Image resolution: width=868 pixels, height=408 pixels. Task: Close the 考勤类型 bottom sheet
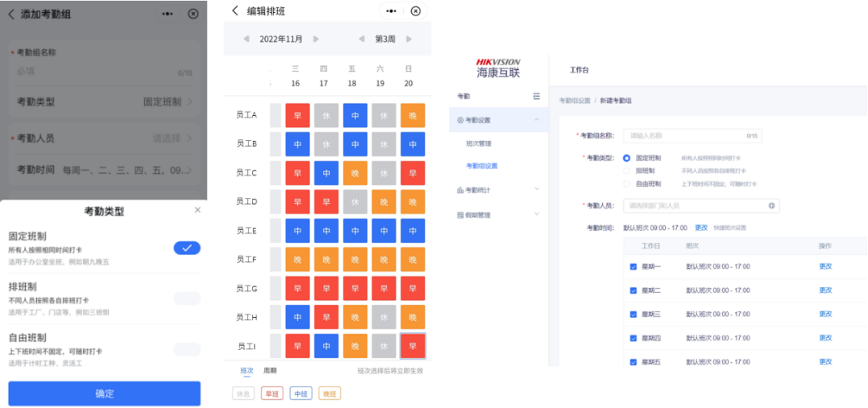197,210
